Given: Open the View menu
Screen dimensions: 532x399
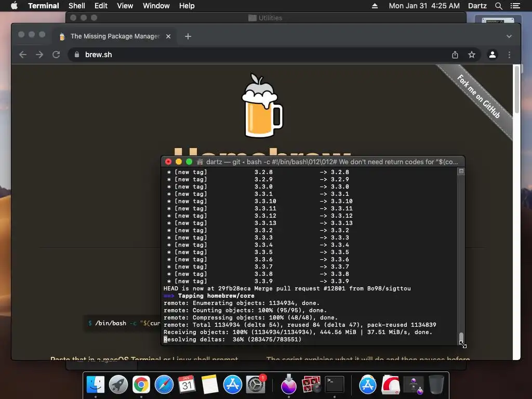Looking at the screenshot, I should coord(125,6).
